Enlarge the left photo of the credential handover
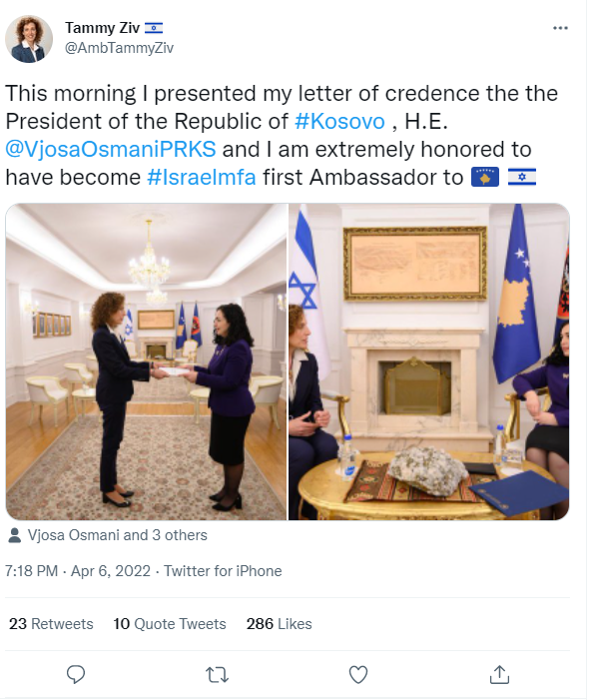603x700 pixels. tap(146, 361)
